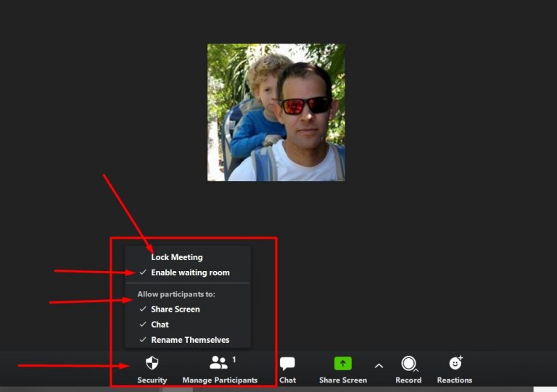This screenshot has width=557, height=392.
Task: Click the participant profile photo
Action: pos(276,112)
